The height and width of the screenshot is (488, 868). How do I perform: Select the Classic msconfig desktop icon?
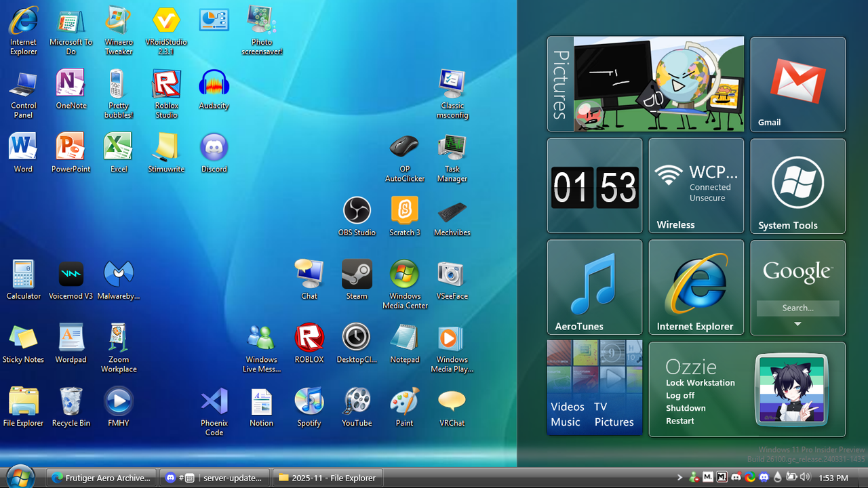point(452,94)
